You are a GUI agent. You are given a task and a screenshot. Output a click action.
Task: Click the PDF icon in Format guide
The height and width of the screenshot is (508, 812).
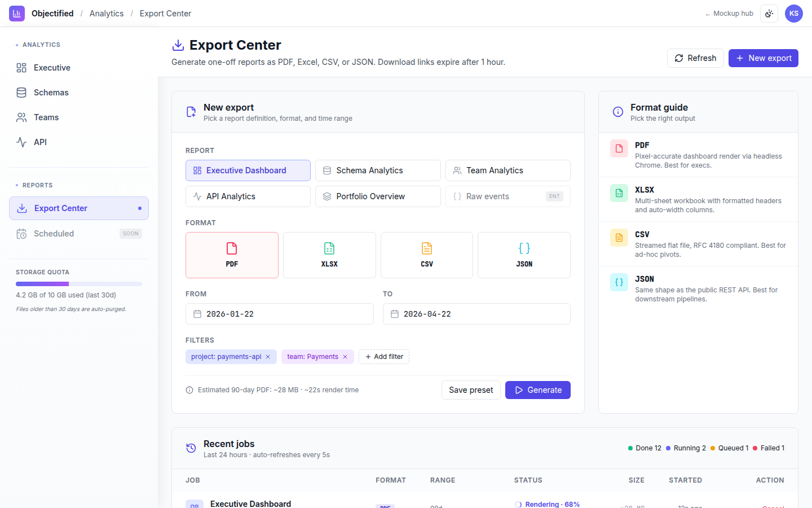coord(619,148)
